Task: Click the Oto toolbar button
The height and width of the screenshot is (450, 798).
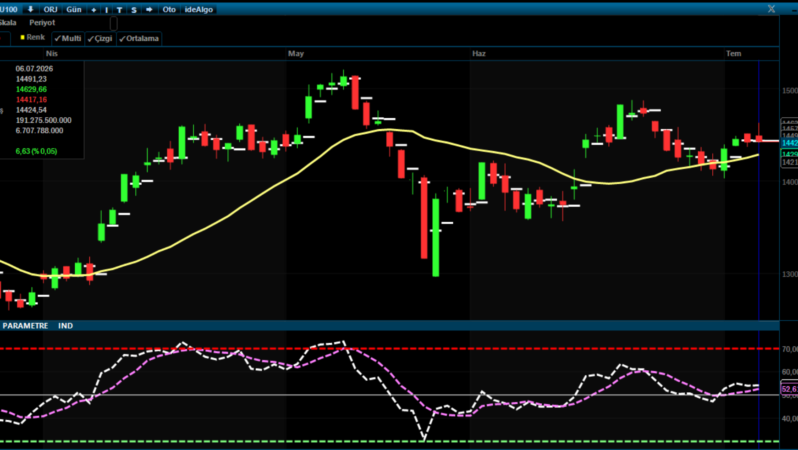Action: point(169,10)
